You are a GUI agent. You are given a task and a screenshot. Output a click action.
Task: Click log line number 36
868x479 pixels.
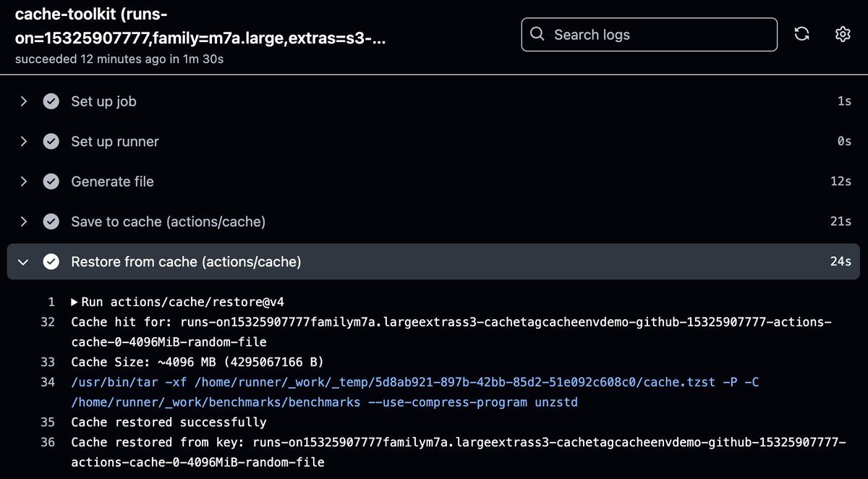[48, 441]
